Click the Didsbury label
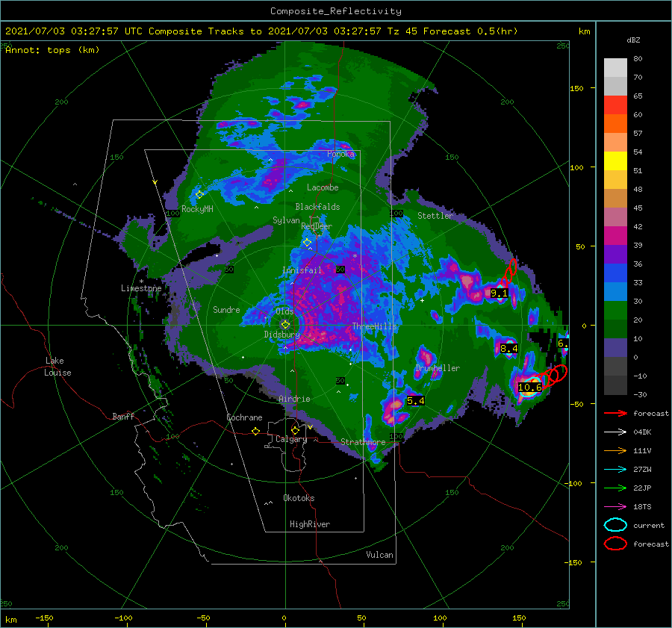The height and width of the screenshot is (628, 672). [x=281, y=335]
